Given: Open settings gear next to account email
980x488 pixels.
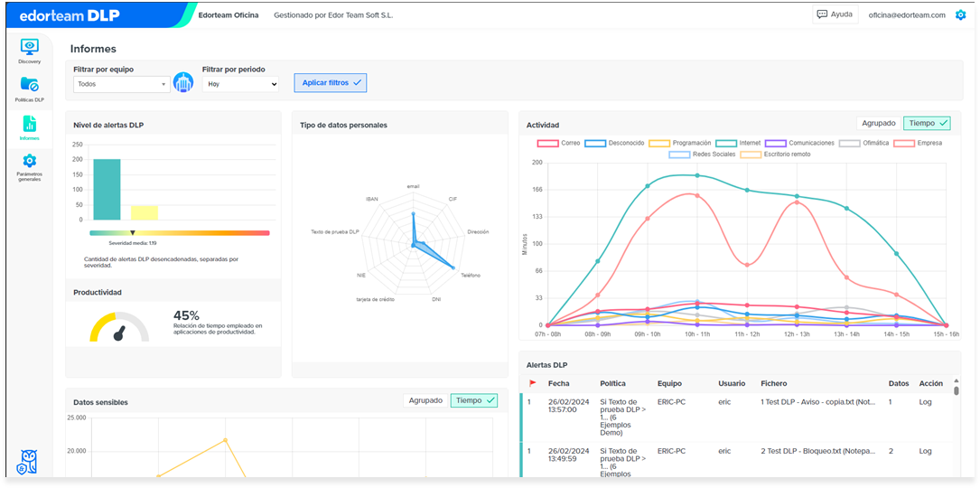Looking at the screenshot, I should coord(961,15).
